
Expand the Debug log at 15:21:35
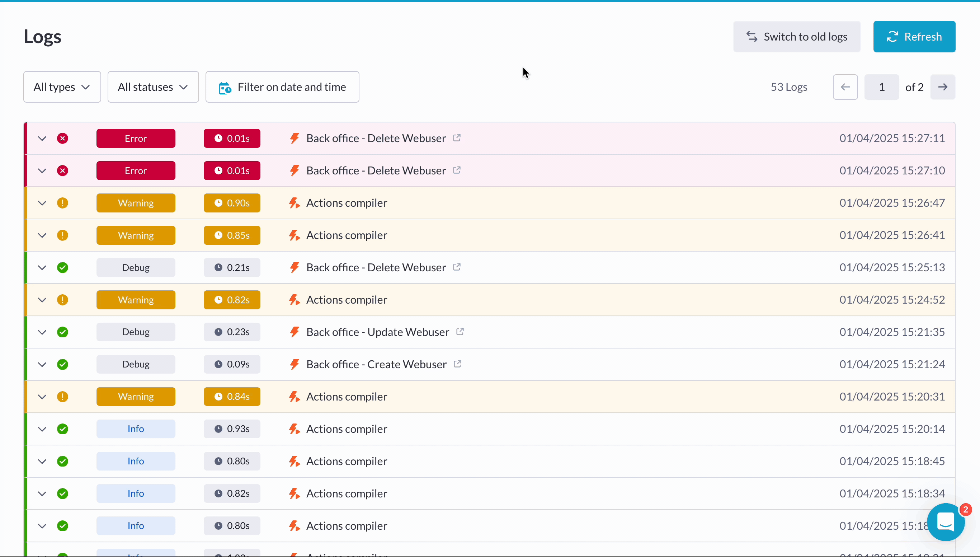tap(42, 332)
